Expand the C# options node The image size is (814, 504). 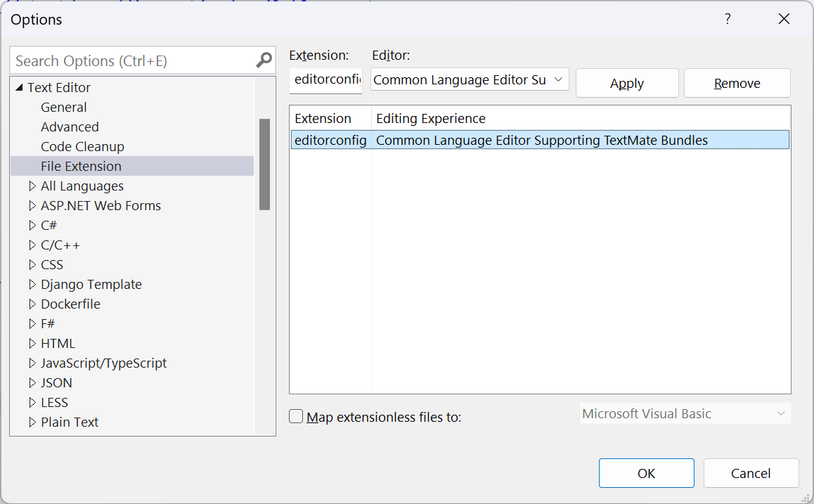tap(32, 226)
